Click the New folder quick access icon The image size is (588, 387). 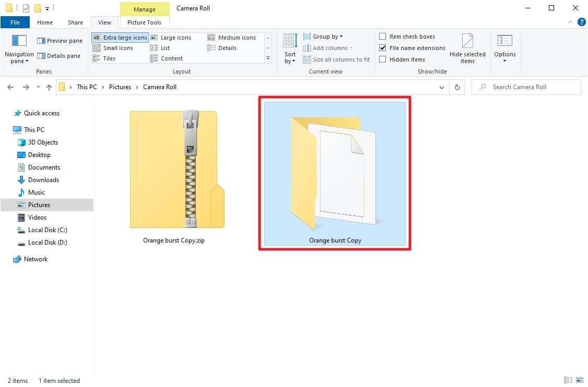pos(38,8)
